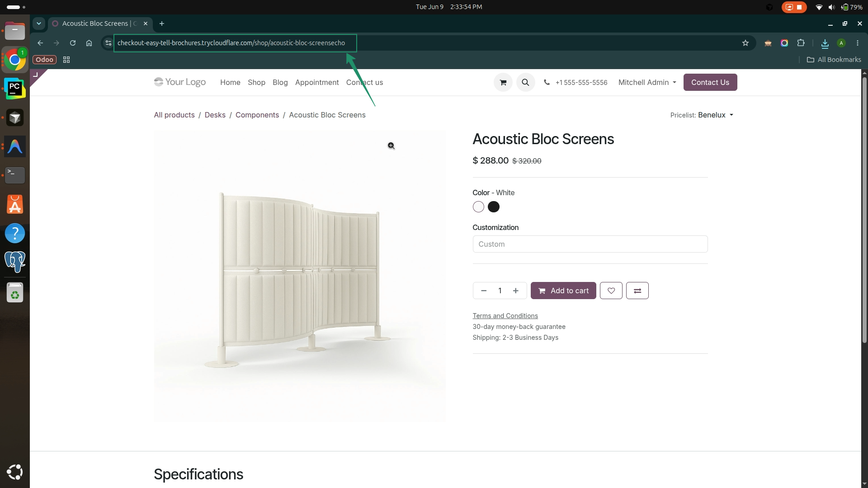Screen dimensions: 868x488
Task: Open the Appointment menu item
Action: [x=317, y=82]
